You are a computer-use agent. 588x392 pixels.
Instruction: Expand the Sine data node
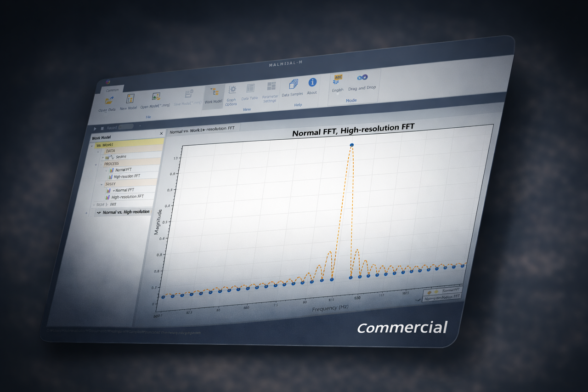click(x=102, y=156)
